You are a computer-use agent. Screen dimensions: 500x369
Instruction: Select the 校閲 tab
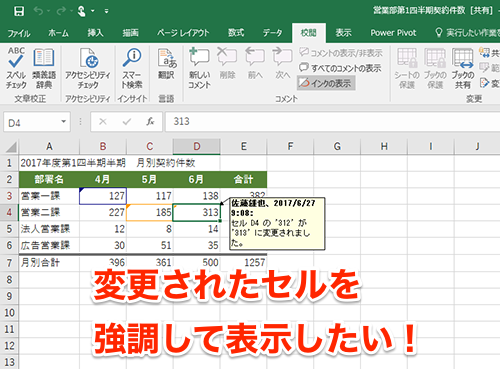[309, 33]
